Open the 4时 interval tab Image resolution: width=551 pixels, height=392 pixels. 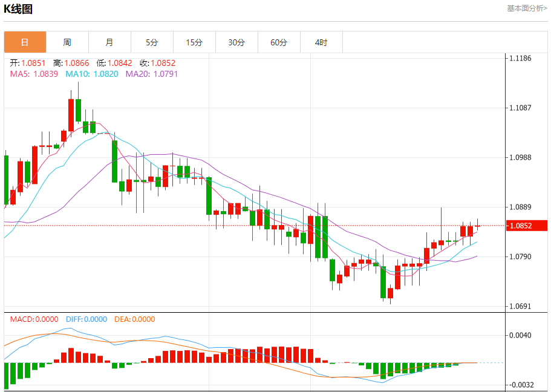pyautogui.click(x=321, y=42)
